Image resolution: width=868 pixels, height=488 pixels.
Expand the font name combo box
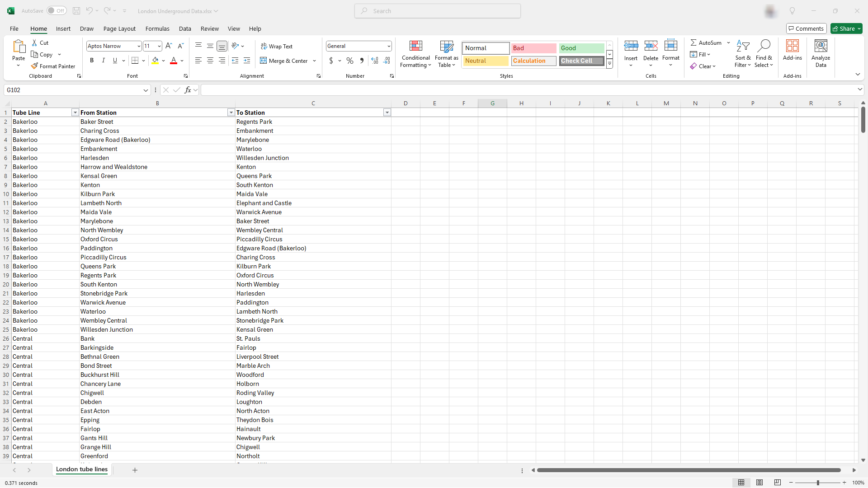click(138, 46)
